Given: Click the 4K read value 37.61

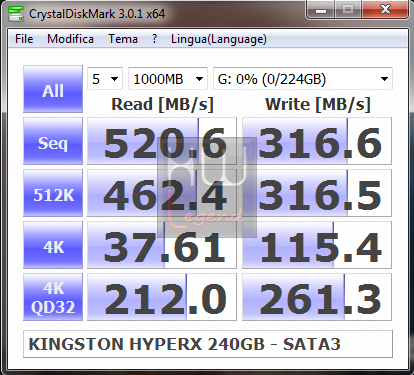Looking at the screenshot, I should 162,245.
